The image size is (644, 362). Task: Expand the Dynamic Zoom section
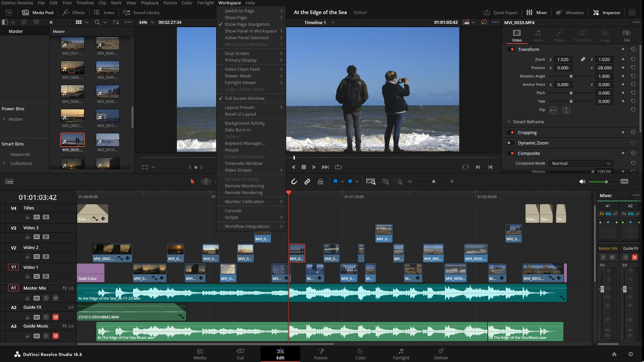(533, 142)
